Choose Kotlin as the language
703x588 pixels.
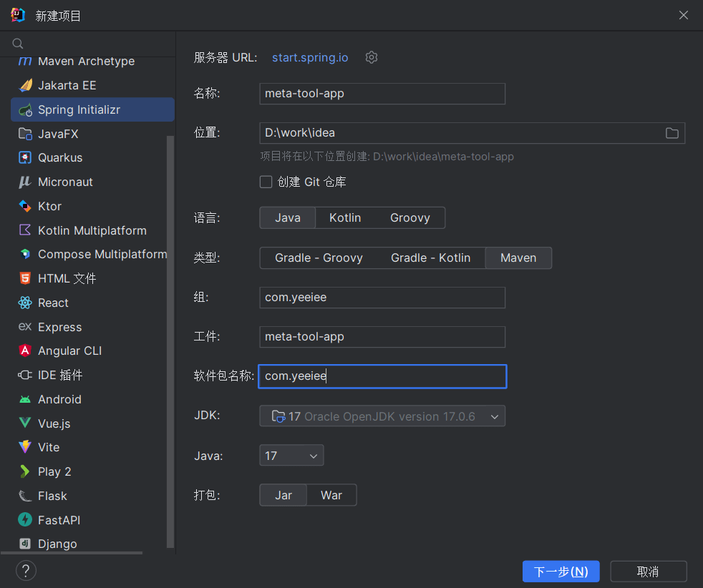(x=345, y=217)
